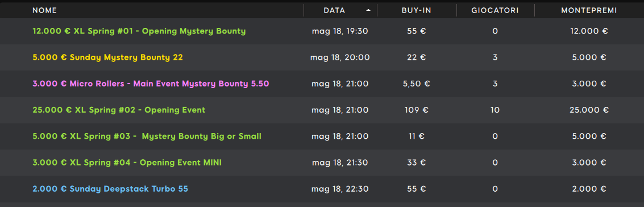Viewport: 644px width, 207px height.
Task: Select Micro Rollers Main Event Mystery Bounty 5.50
Action: (151, 84)
